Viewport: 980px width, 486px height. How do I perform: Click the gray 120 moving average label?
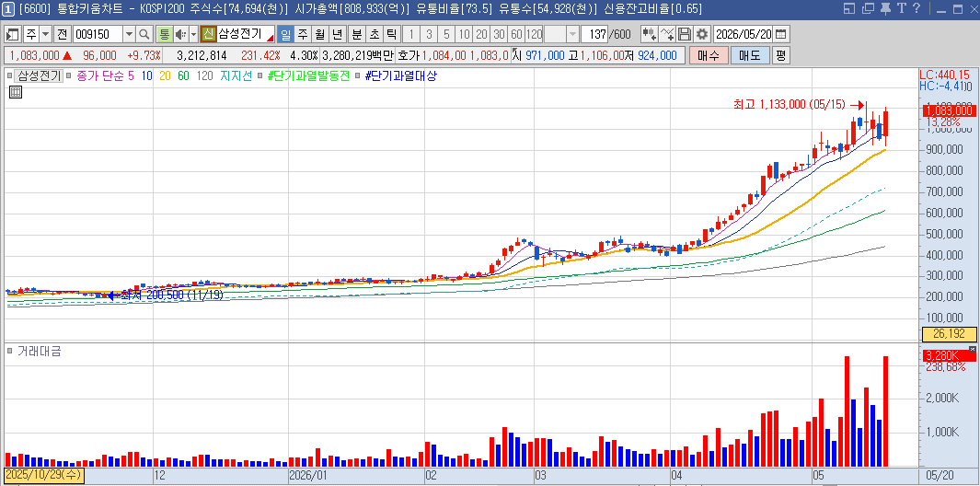coord(204,77)
